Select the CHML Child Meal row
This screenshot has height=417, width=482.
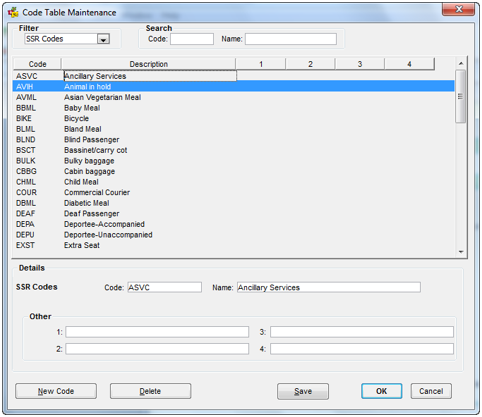[x=234, y=182]
